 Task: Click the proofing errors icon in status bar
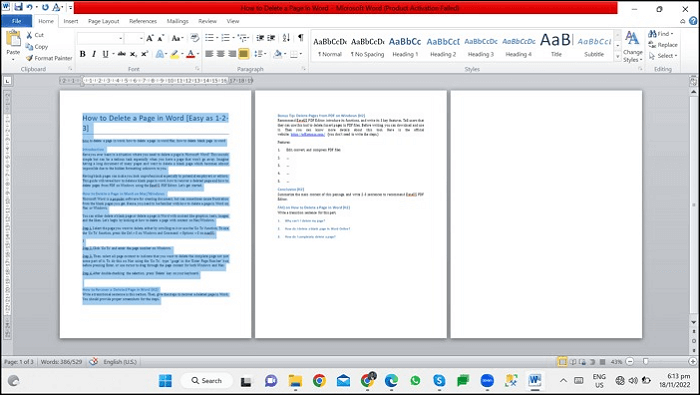[93, 362]
